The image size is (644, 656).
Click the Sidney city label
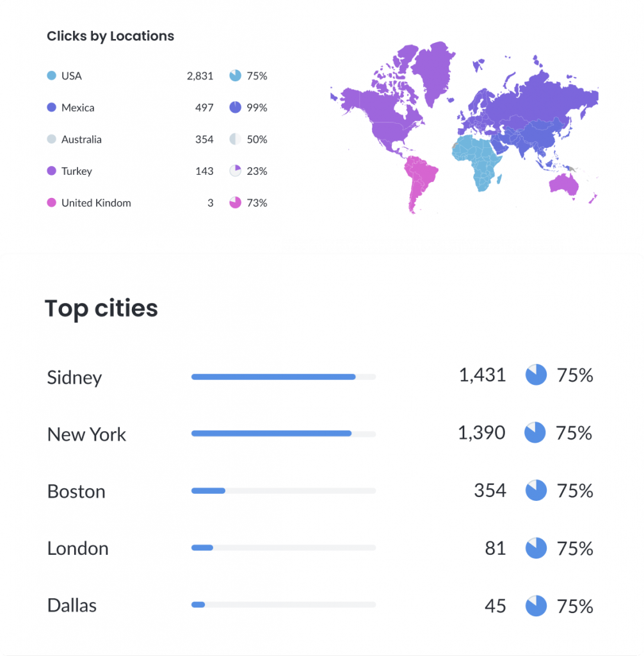tap(74, 377)
